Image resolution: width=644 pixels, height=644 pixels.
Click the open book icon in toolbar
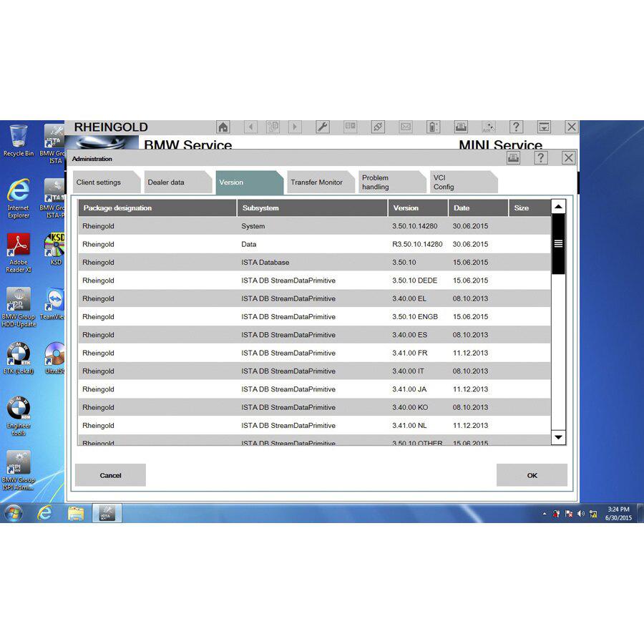click(351, 127)
